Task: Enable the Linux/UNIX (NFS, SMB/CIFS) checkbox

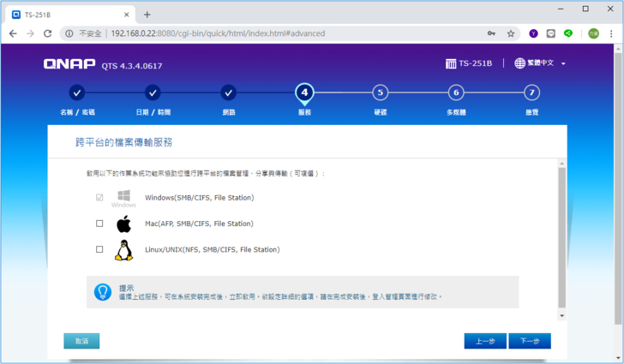Action: [x=99, y=249]
